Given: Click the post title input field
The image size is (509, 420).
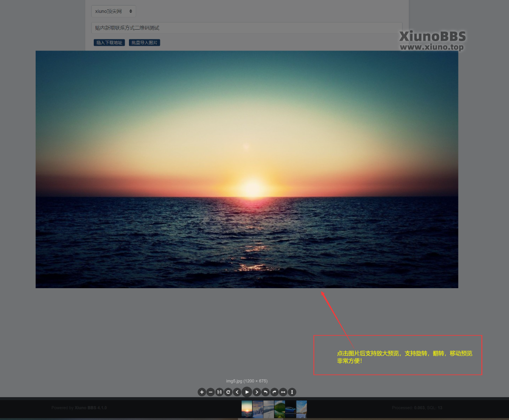Looking at the screenshot, I should click(x=247, y=28).
